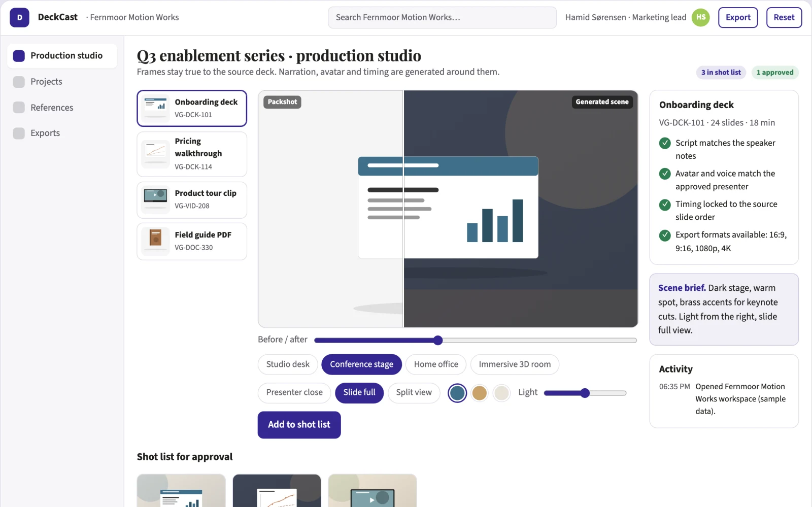Screen dimensions: 812x507
Task: Pick the cream accent color swatch
Action: click(x=501, y=393)
